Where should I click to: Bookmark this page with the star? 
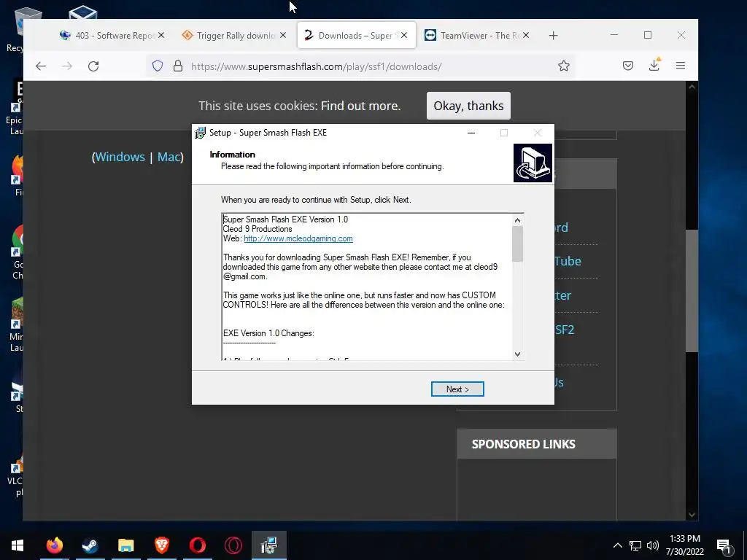tap(564, 66)
